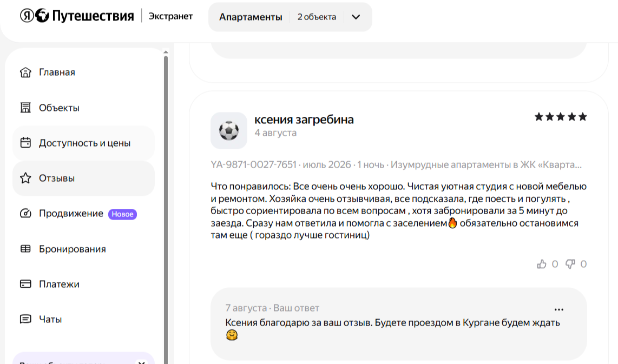The height and width of the screenshot is (364, 618).
Task: Open the Платежи section
Action: [x=83, y=284]
